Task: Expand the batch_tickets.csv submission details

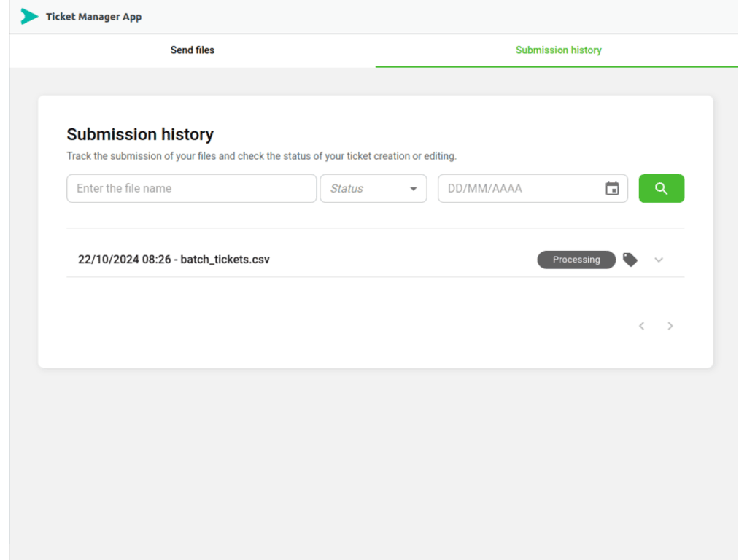Action: tap(659, 260)
